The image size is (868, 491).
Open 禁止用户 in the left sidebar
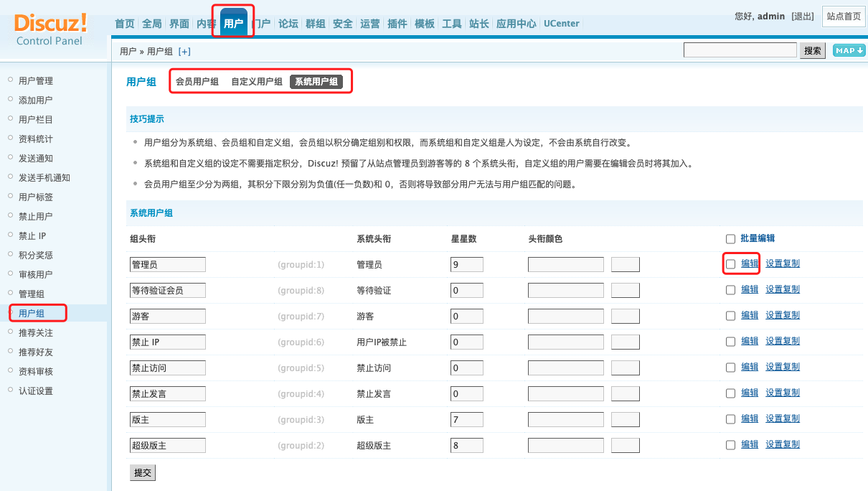(x=35, y=216)
